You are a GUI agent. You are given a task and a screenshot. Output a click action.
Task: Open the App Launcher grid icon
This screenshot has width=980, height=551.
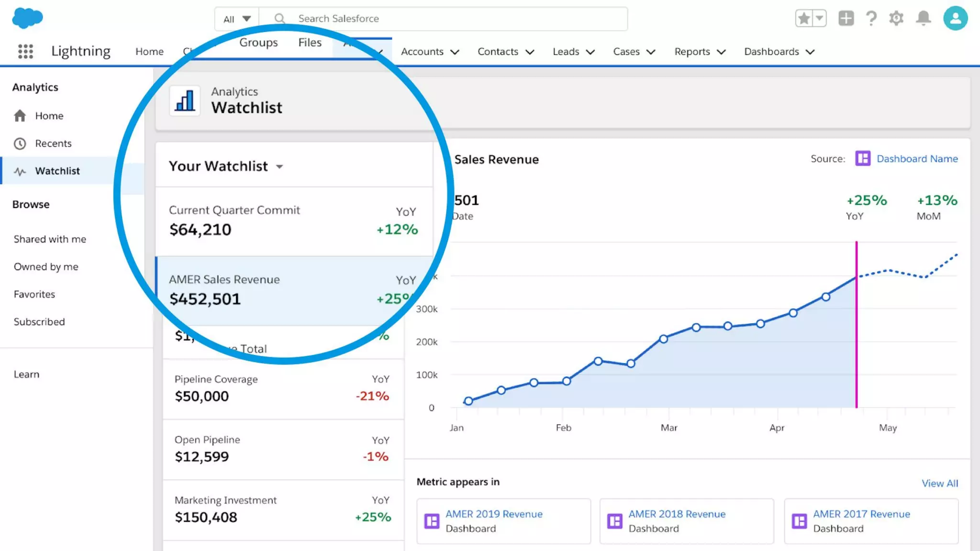pos(25,51)
